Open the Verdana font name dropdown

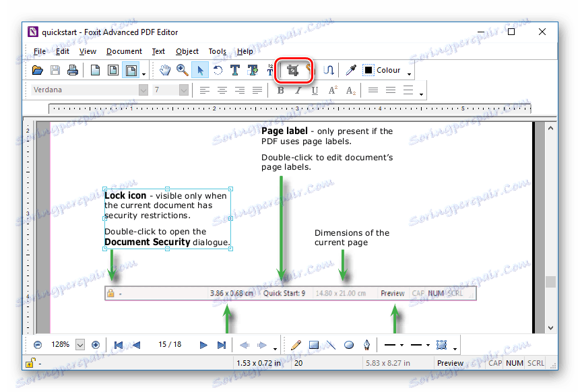click(143, 90)
